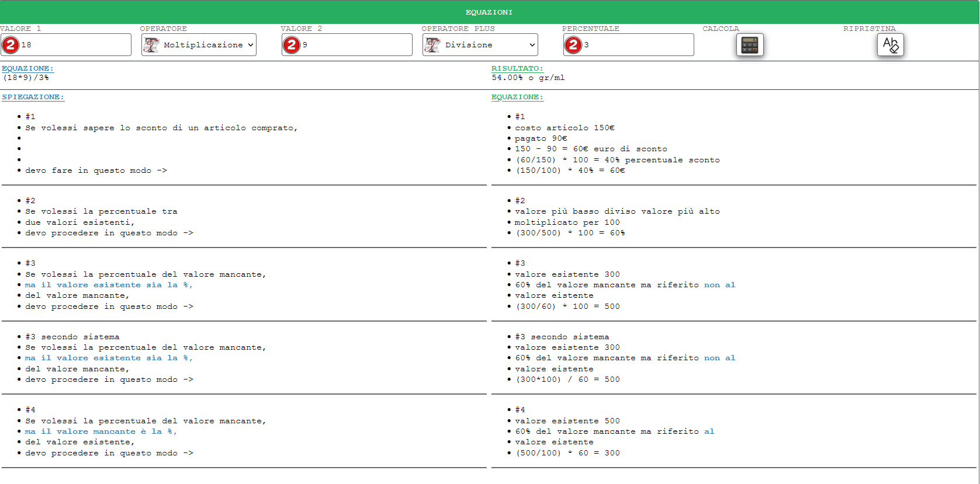This screenshot has width=980, height=484.
Task: Click 'valore più basso diviso valore più alto'
Action: (x=617, y=211)
